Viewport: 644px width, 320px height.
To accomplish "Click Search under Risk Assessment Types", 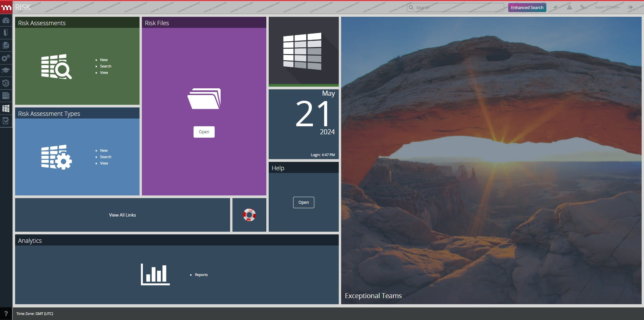I will [105, 157].
